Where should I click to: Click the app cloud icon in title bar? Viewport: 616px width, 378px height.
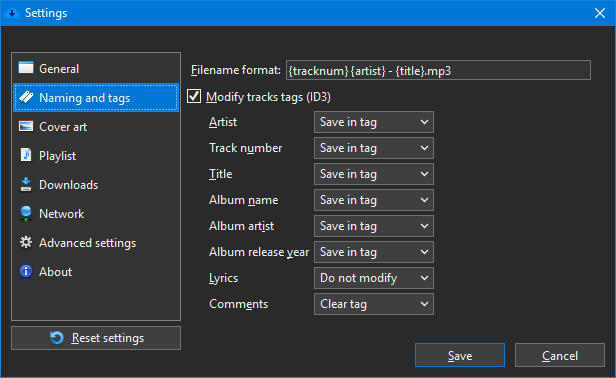[x=12, y=13]
